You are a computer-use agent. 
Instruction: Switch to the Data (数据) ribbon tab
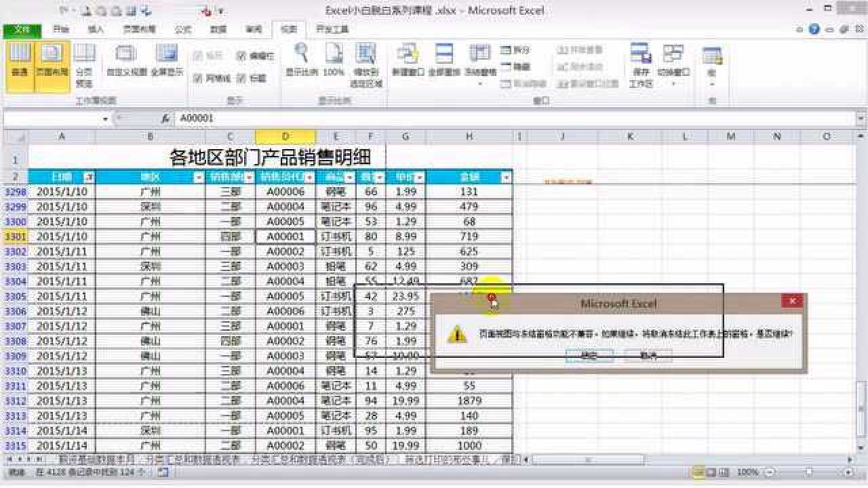coord(218,30)
